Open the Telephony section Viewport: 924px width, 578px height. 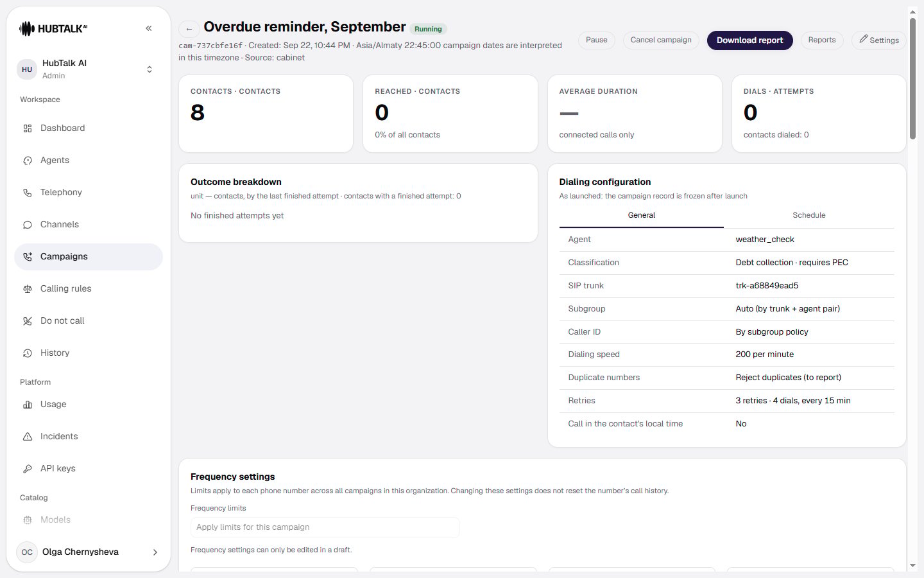(x=89, y=193)
